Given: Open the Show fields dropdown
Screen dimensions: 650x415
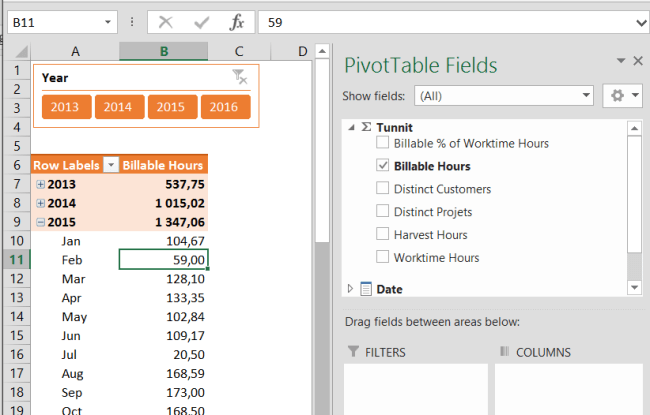Looking at the screenshot, I should pos(586,96).
